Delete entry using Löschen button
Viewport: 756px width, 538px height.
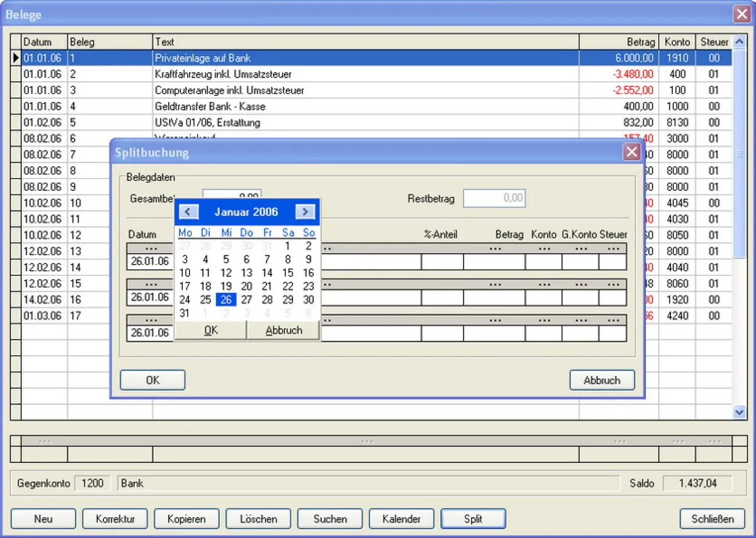tap(258, 519)
